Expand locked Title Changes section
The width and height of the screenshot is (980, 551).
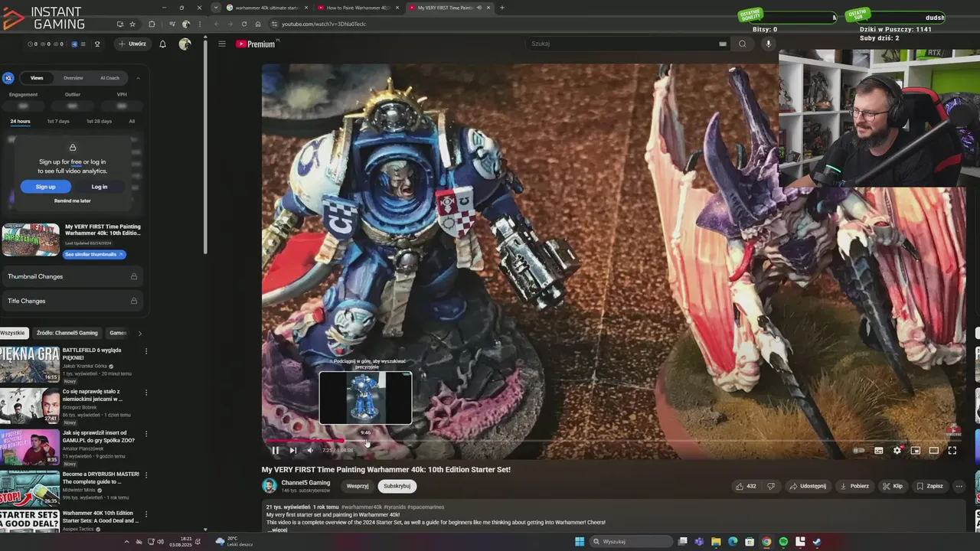pyautogui.click(x=73, y=301)
